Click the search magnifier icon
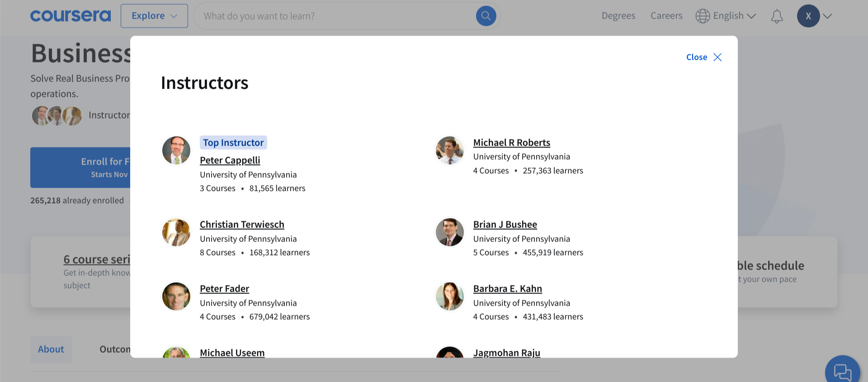This screenshot has height=382, width=868. (486, 16)
